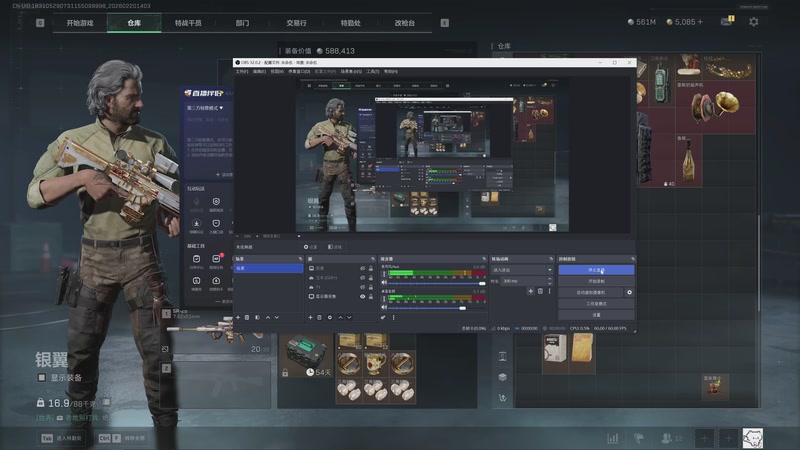Move selected source down in sources panel
This screenshot has width=800, height=450.
[349, 317]
